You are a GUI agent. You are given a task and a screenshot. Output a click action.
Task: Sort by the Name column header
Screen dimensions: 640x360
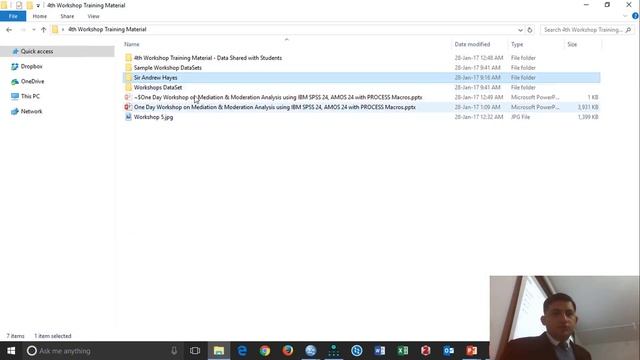(x=132, y=44)
